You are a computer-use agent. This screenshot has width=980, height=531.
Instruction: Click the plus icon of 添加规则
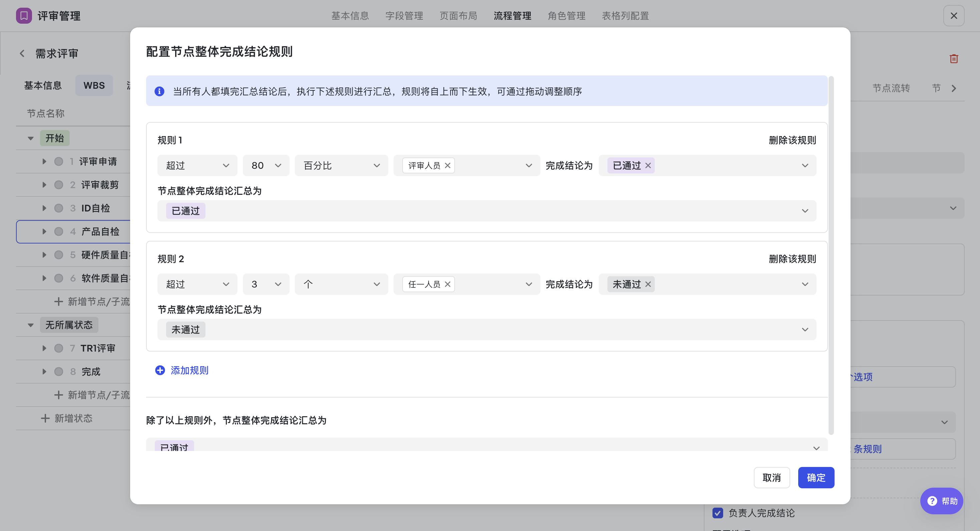click(160, 370)
